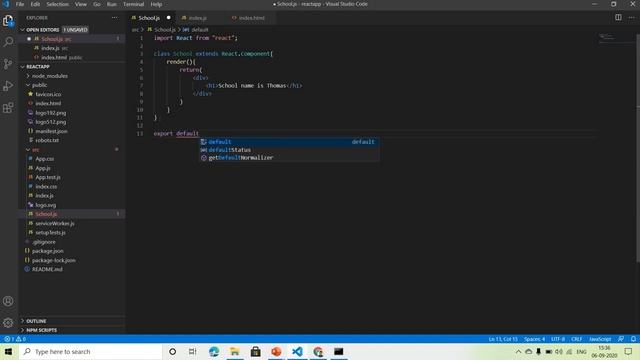Viewport: 640px width, 360px height.
Task: Choose 'getDefaultNormalizer' suggestion
Action: pos(289,158)
